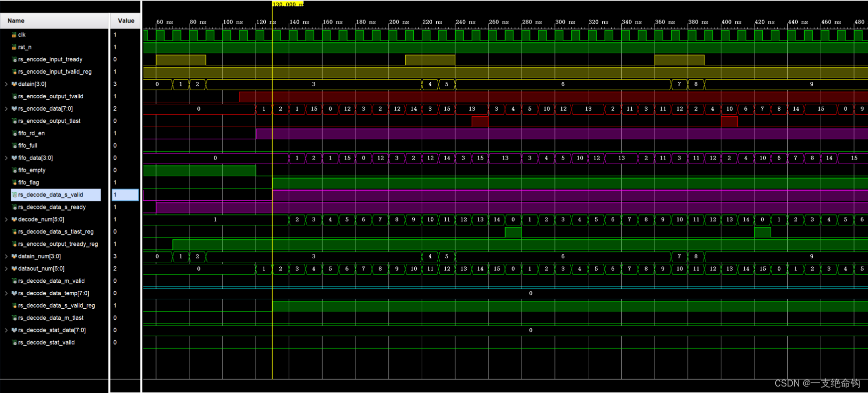Click the 400 ns ruler mark
This screenshot has width=868, height=393.
click(731, 22)
